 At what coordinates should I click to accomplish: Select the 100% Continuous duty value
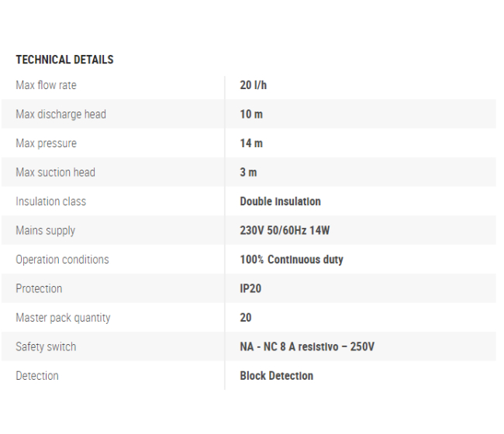coord(292,260)
